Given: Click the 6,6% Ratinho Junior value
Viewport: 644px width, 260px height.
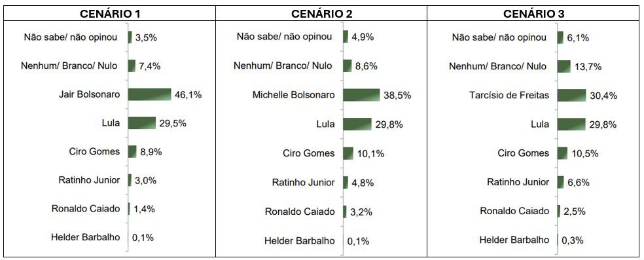Looking at the screenshot, I should (579, 183).
